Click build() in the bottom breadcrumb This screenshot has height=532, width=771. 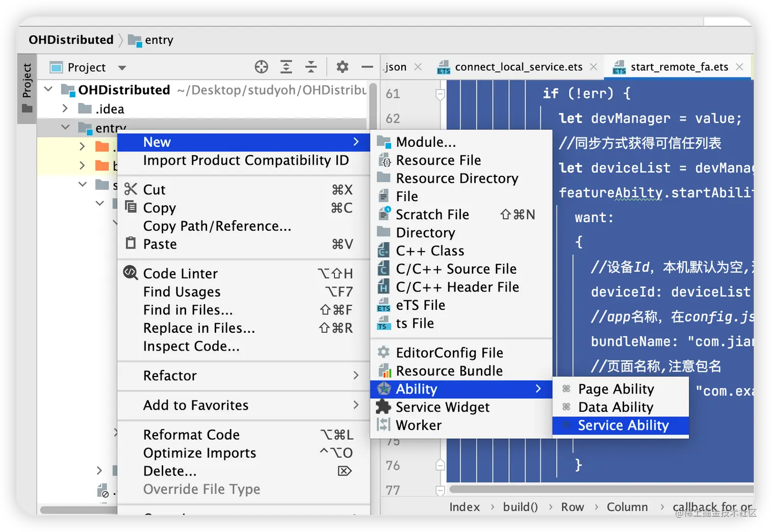coord(520,507)
